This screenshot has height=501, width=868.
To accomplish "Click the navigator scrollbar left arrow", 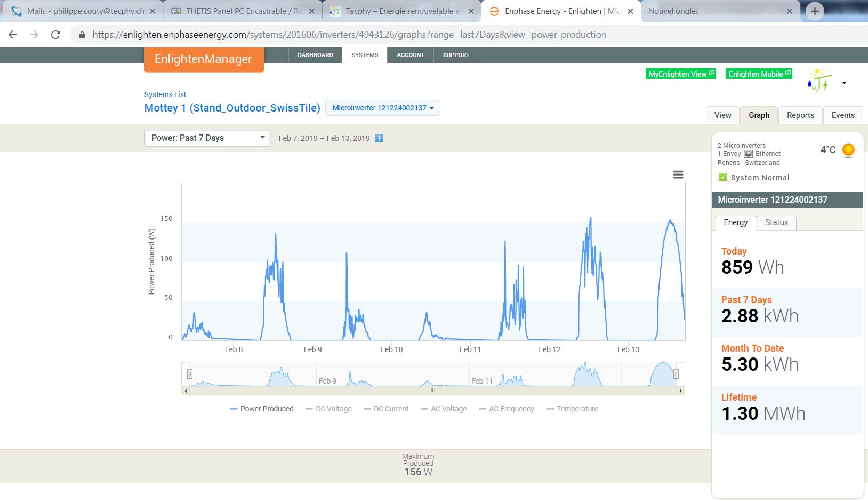I will tap(186, 391).
